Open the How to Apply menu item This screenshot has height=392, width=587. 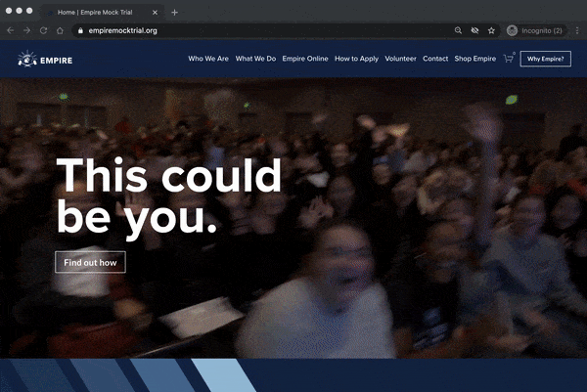point(356,59)
